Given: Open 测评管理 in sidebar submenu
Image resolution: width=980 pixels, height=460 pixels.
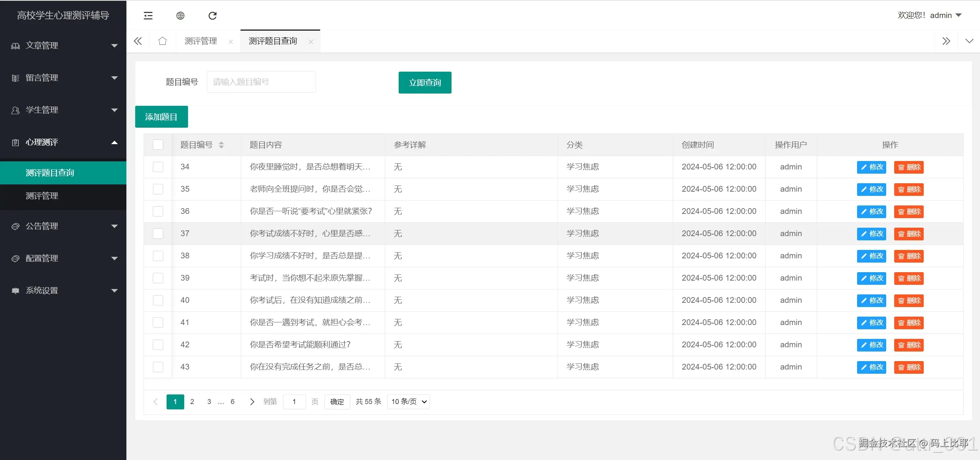Looking at the screenshot, I should (x=63, y=196).
